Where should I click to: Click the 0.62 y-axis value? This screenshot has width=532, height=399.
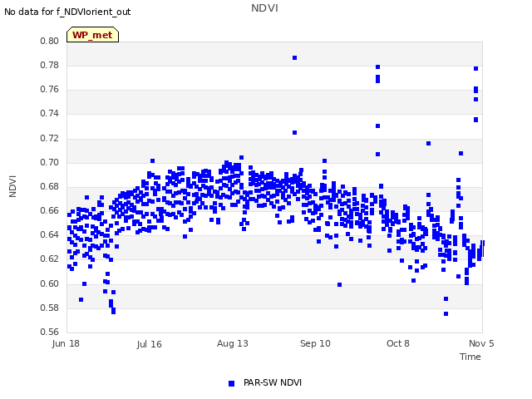pyautogui.click(x=50, y=259)
